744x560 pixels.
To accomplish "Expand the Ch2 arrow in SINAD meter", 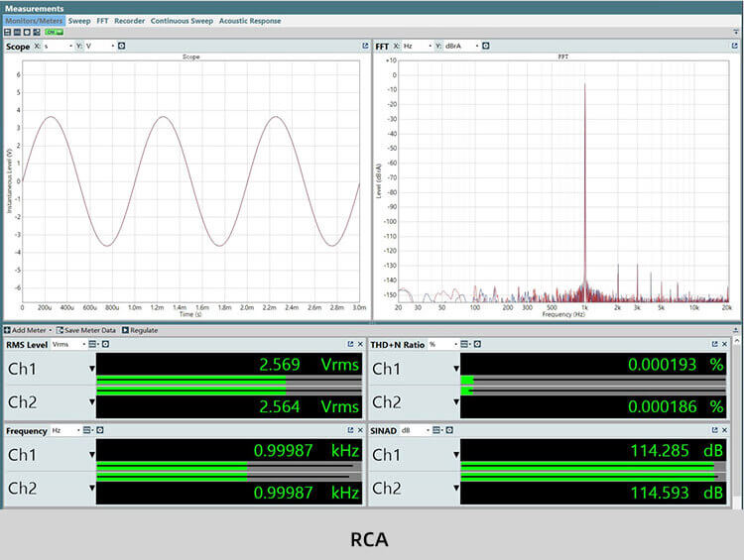I will point(456,489).
